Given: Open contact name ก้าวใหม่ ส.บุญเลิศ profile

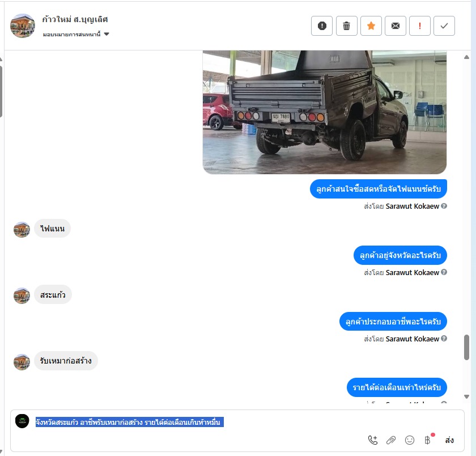Looking at the screenshot, I should tap(75, 19).
